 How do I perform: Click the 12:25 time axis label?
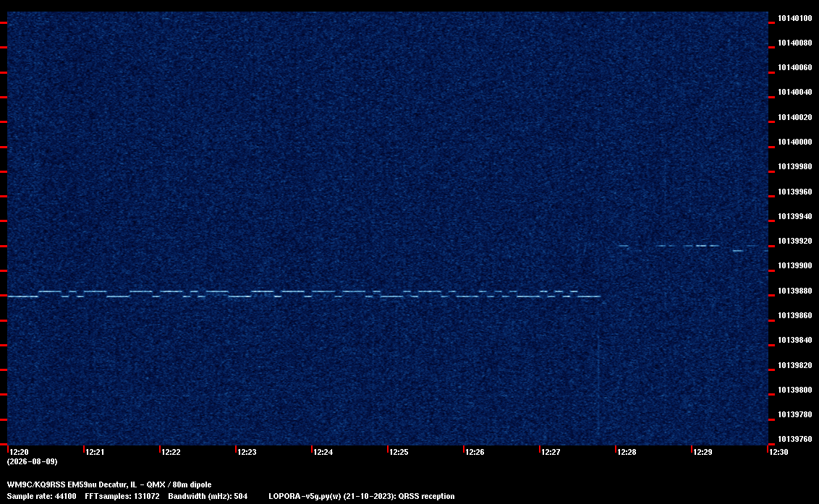(x=399, y=452)
